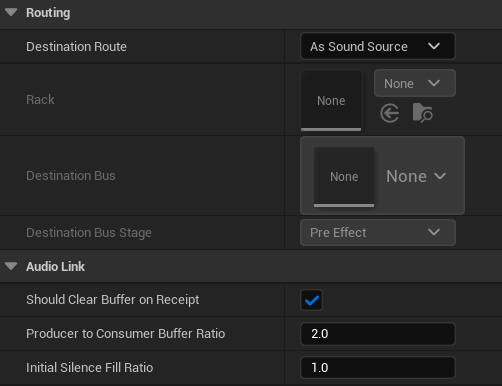This screenshot has width=502, height=386.
Task: Click the Destination Bus Stage label
Action: pos(89,233)
